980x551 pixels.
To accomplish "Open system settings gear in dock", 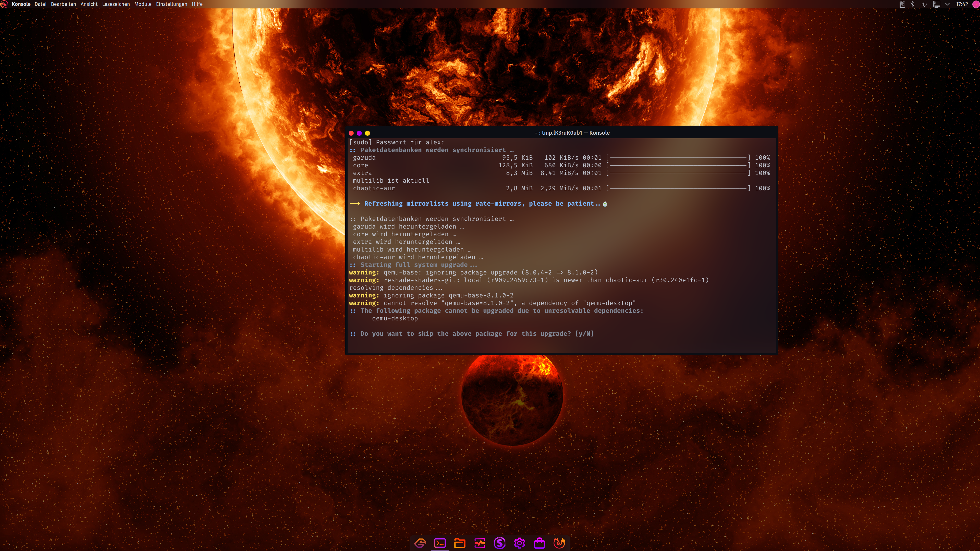I will click(x=519, y=543).
